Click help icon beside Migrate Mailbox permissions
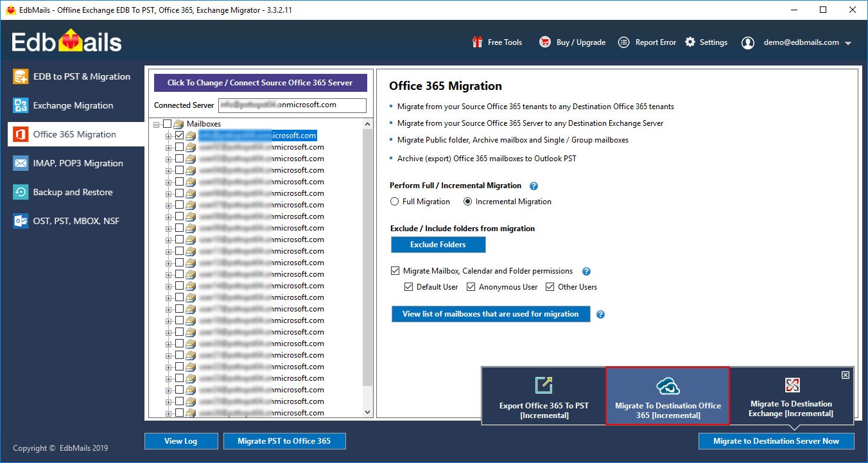Screen dimensions: 868x463 [x=586, y=272]
